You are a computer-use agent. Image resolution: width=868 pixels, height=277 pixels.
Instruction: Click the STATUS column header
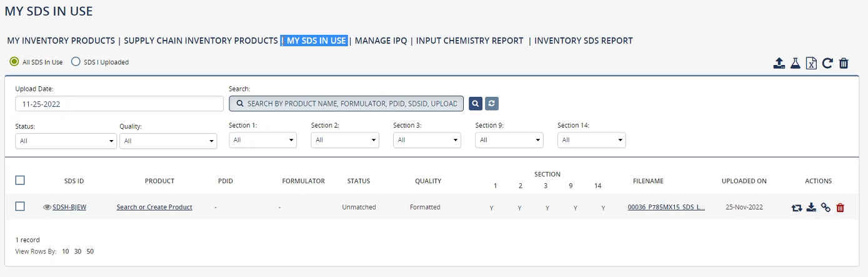pyautogui.click(x=359, y=181)
